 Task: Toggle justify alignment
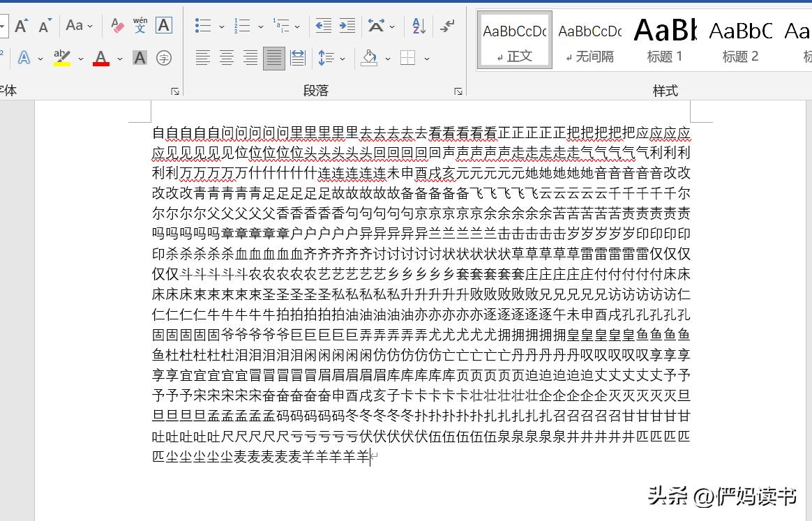tap(274, 57)
